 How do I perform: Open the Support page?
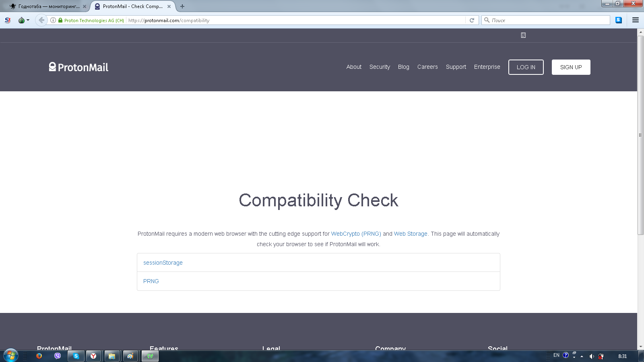click(456, 67)
